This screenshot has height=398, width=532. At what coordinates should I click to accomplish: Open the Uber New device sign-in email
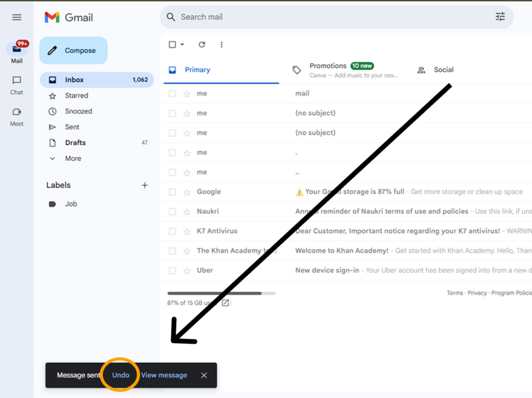click(345, 270)
